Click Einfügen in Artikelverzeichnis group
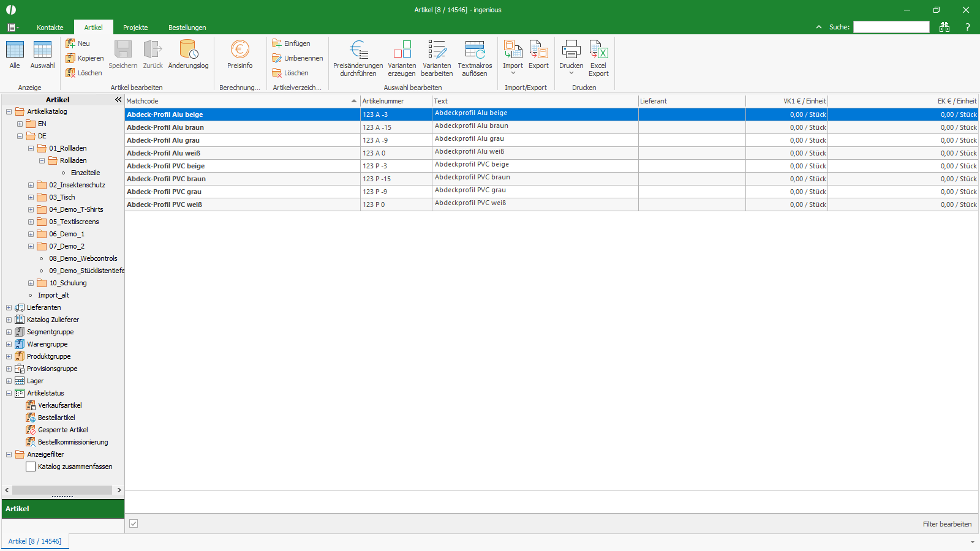Screen dimensions: 980x551 292,43
